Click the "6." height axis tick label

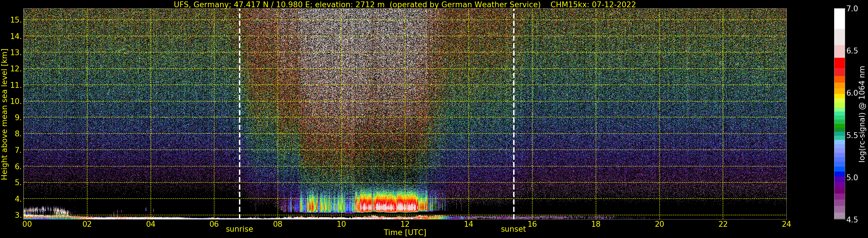(18, 166)
